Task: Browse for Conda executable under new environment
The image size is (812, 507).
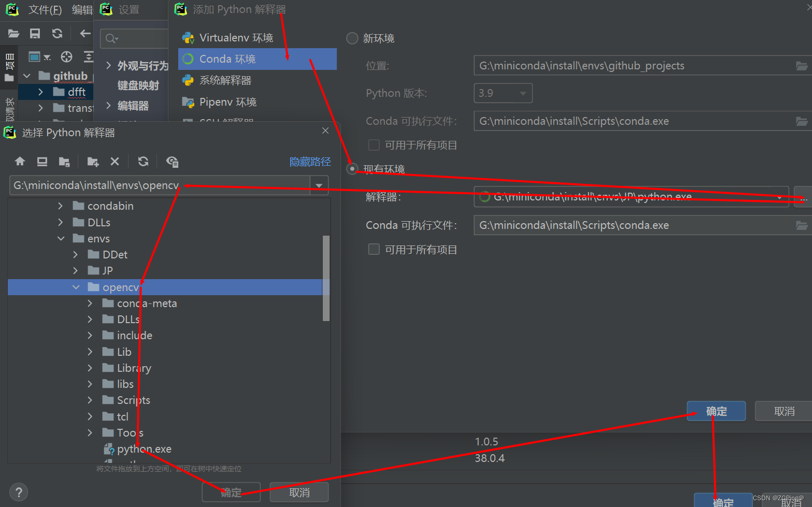Action: [802, 121]
